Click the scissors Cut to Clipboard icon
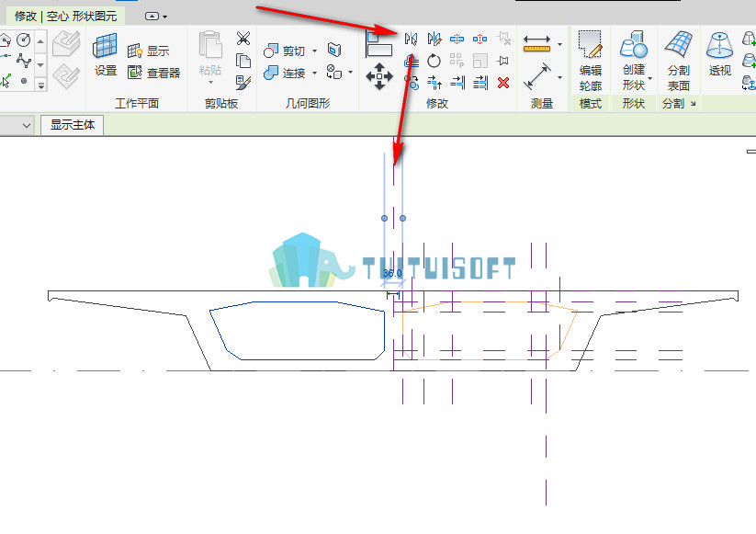 (243, 39)
